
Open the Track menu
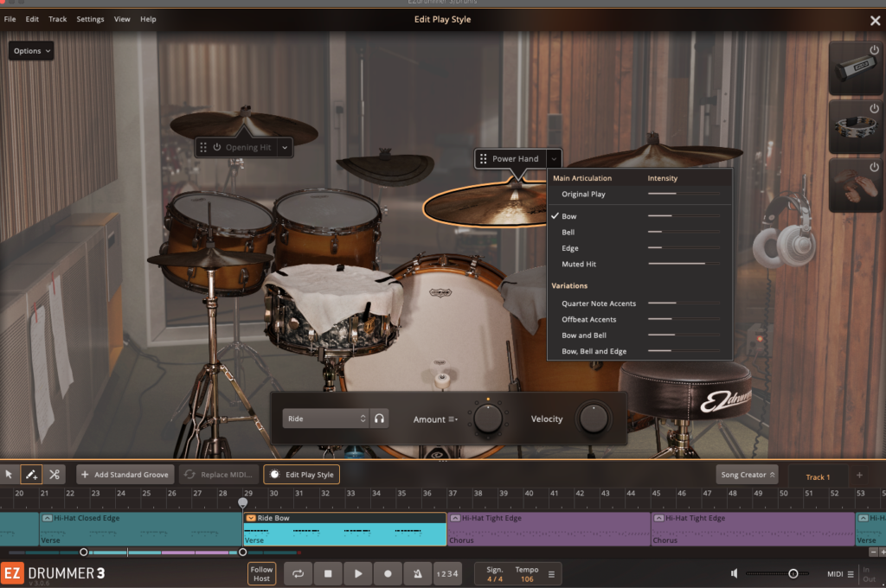click(57, 19)
